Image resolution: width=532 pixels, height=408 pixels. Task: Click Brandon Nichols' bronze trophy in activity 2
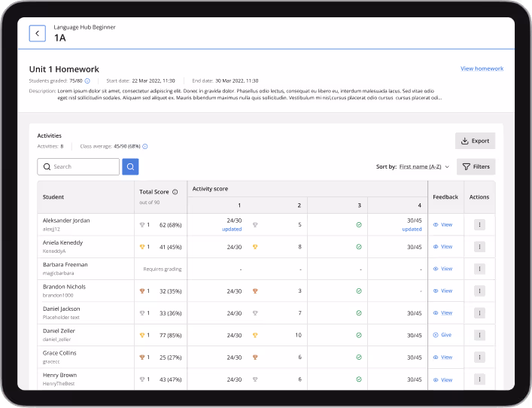click(x=255, y=291)
